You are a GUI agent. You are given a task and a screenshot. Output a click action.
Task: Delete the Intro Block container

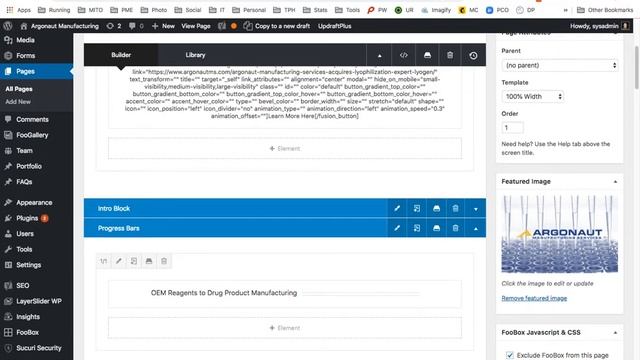[455, 209]
